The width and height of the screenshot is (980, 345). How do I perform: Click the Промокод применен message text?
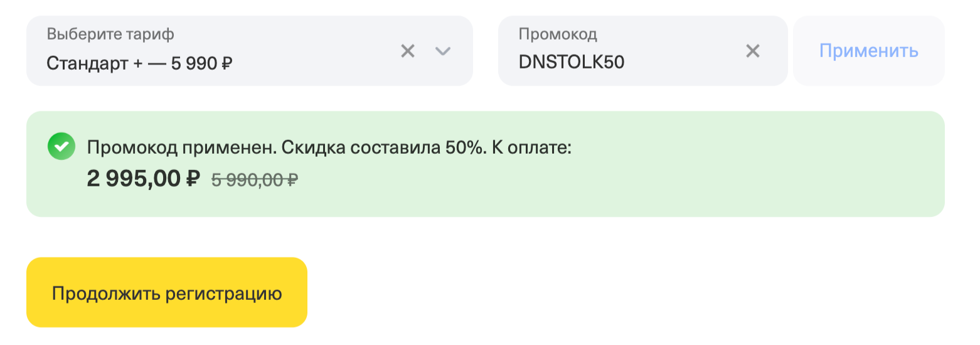click(181, 148)
